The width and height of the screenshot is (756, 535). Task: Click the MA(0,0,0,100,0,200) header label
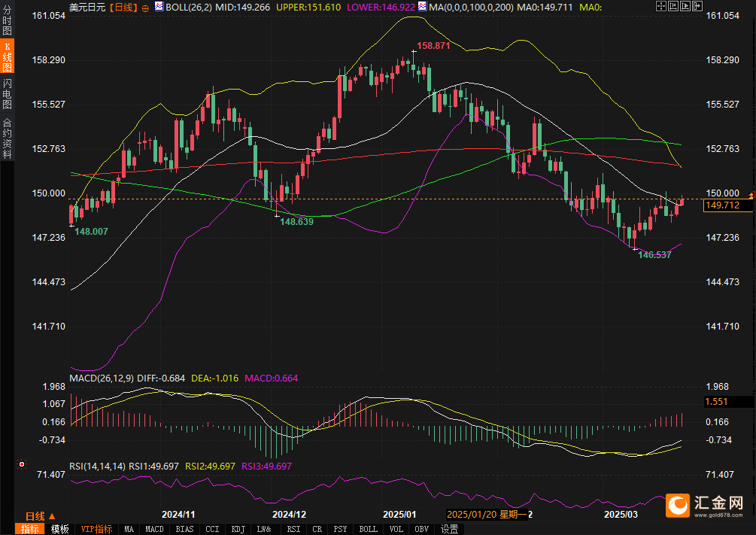(471, 8)
